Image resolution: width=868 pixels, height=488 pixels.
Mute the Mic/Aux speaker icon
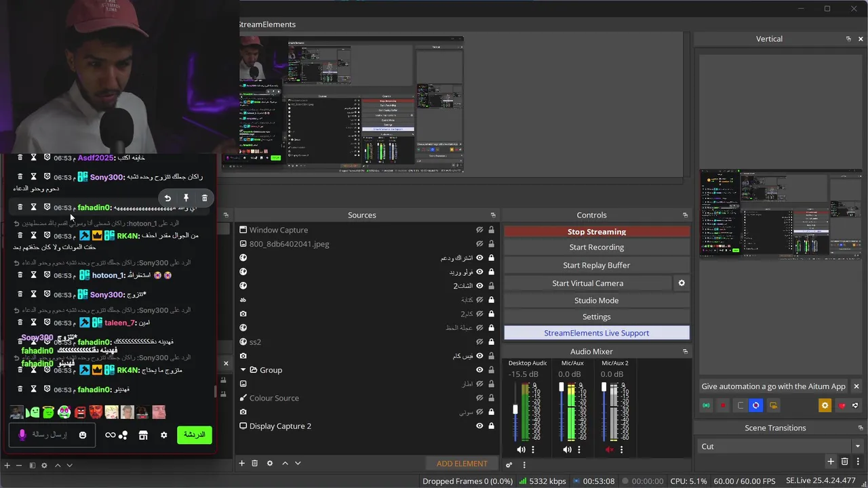coord(567,449)
